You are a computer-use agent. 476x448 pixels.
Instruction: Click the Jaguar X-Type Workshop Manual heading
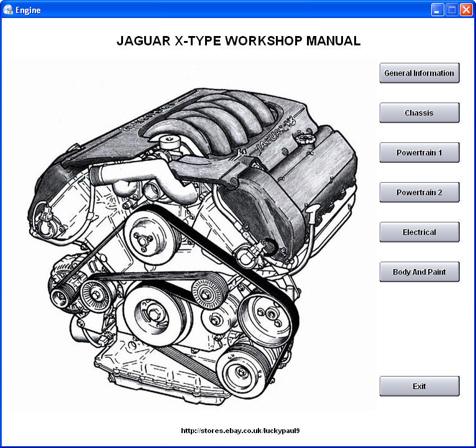pyautogui.click(x=238, y=40)
